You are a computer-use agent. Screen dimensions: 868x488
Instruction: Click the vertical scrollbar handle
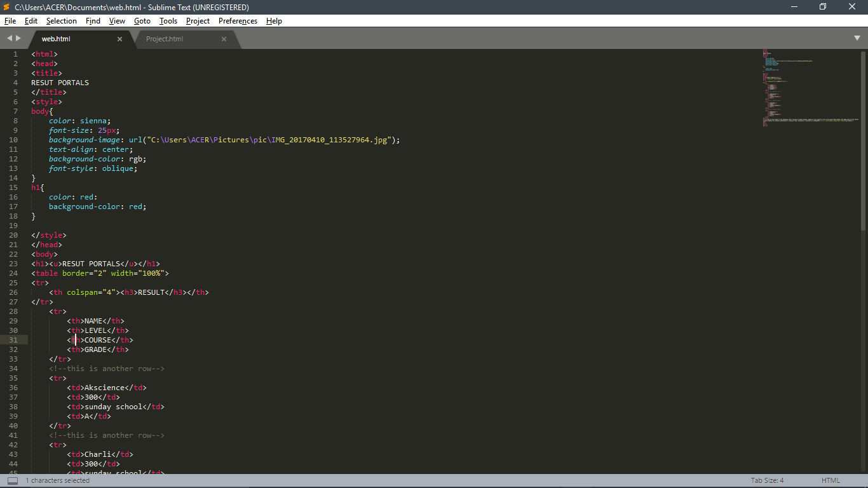point(863,140)
